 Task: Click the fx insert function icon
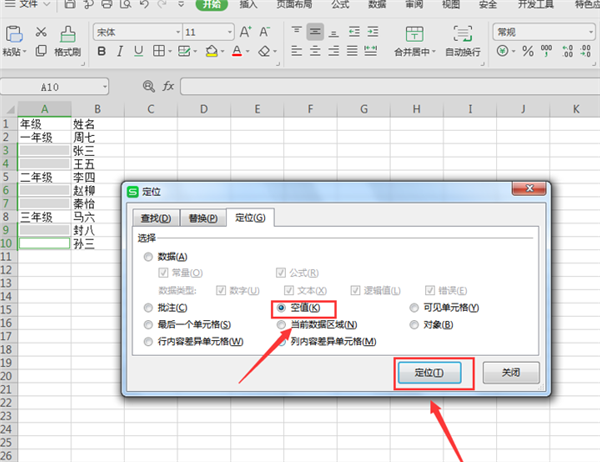click(168, 87)
